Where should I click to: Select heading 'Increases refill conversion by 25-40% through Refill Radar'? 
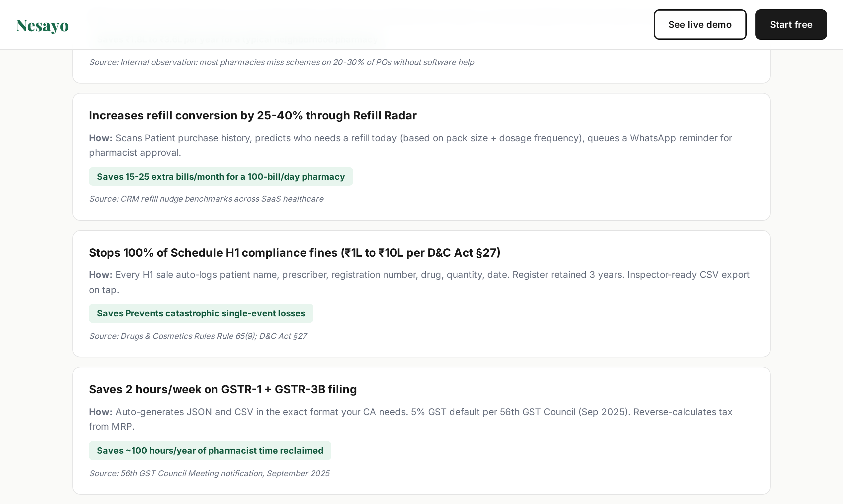[x=253, y=115]
